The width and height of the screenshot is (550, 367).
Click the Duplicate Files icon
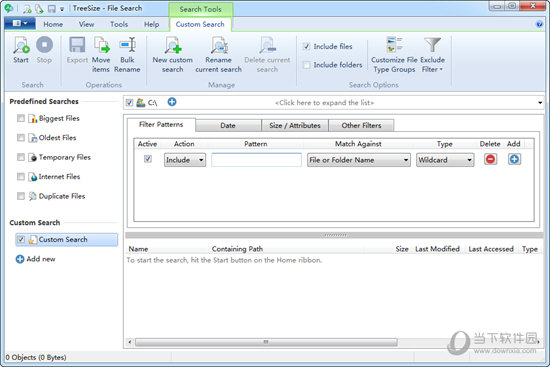click(x=33, y=196)
